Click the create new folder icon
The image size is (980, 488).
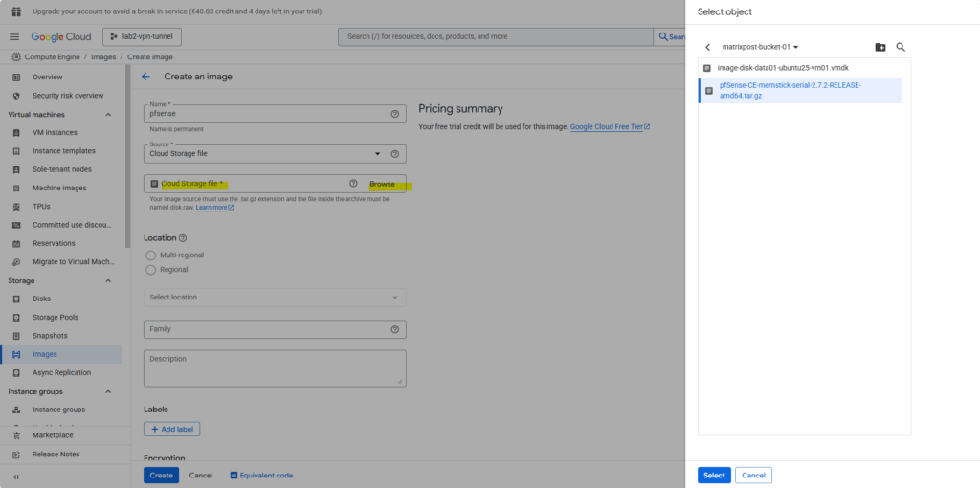880,47
